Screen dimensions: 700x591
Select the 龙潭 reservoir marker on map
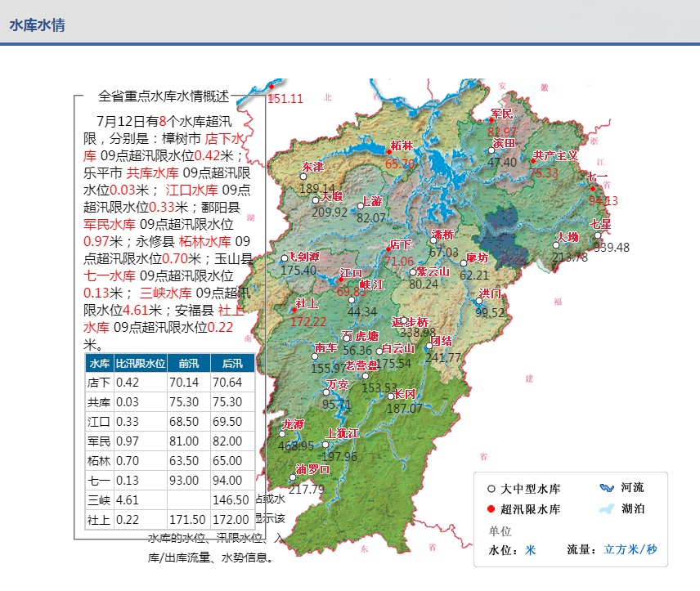click(282, 434)
